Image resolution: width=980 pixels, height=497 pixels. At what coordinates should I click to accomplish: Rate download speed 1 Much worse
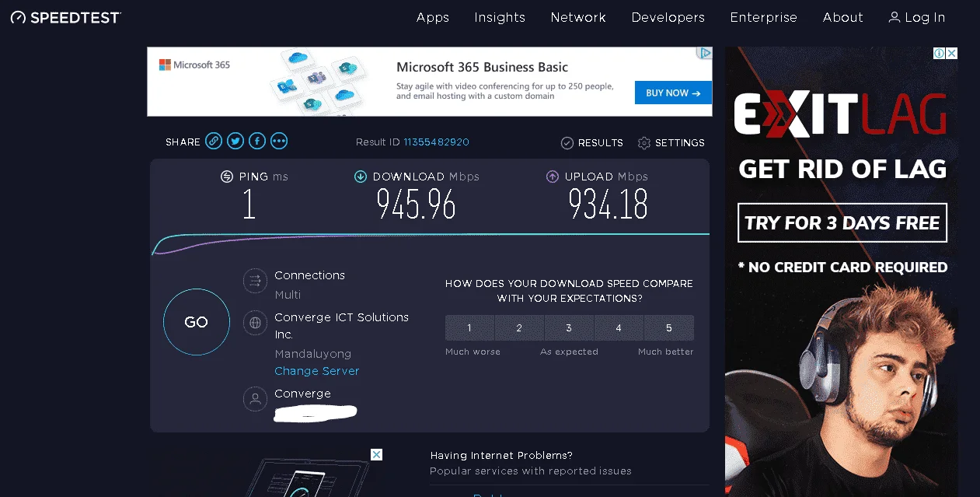[x=469, y=328]
